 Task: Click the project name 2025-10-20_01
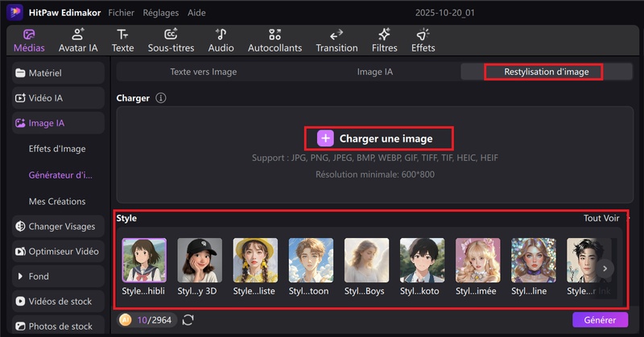[x=445, y=13]
